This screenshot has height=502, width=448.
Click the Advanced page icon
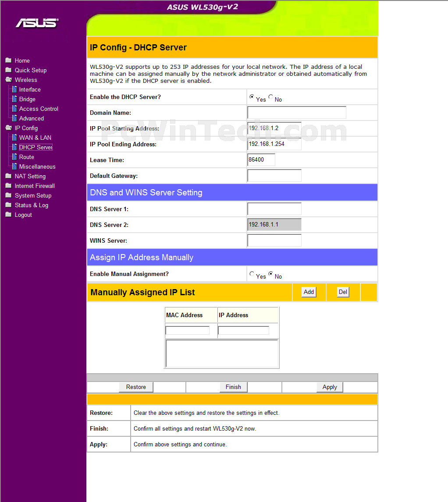coord(14,118)
